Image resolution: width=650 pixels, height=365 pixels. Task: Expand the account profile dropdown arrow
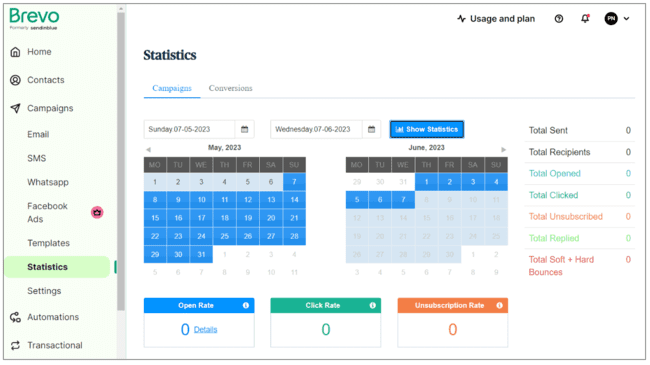click(626, 19)
